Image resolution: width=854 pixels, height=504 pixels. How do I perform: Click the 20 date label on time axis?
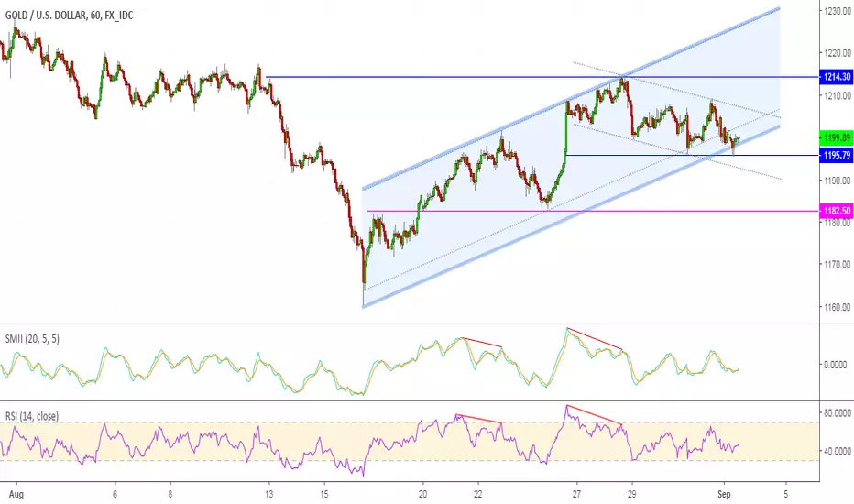click(x=422, y=494)
